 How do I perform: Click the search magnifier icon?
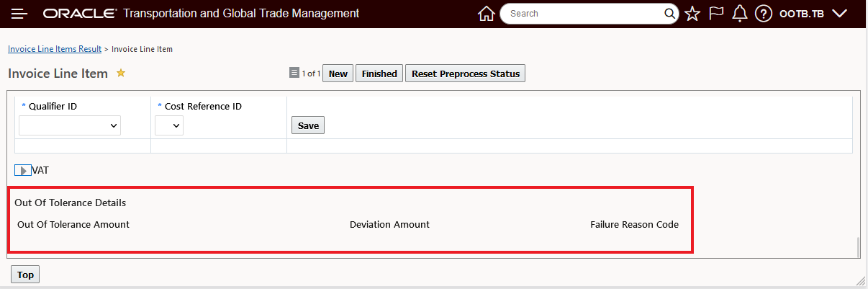point(670,14)
